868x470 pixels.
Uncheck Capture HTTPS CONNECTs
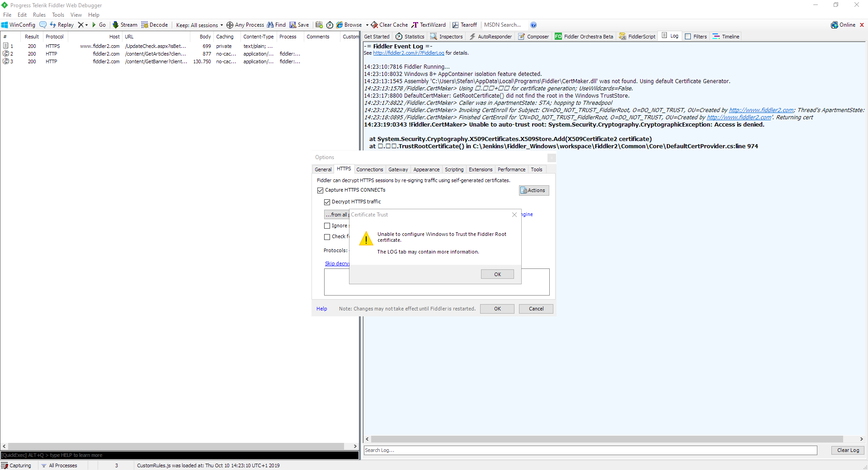click(x=321, y=190)
